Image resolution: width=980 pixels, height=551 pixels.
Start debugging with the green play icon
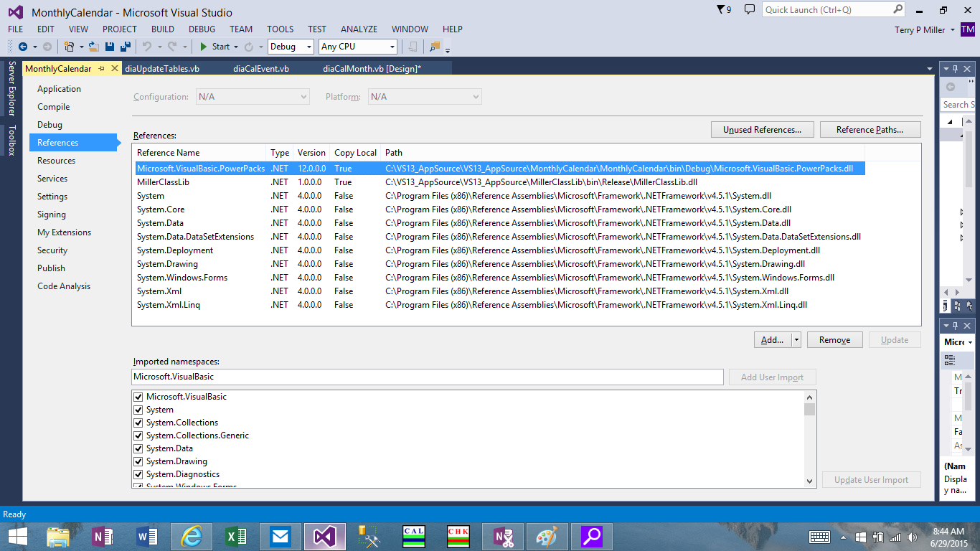click(x=204, y=47)
